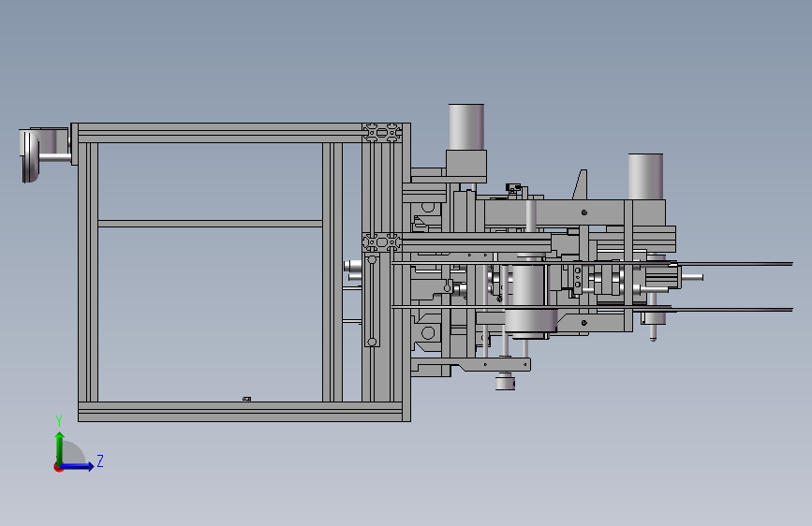Select the top aluminum extrusion beam of the frame
Screen dimensions: 812x526
[x=220, y=133]
